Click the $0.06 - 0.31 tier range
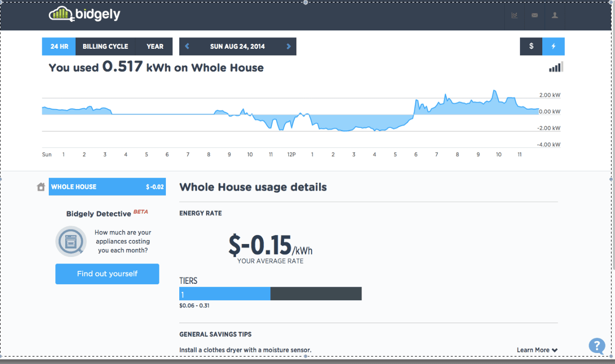This screenshot has width=615, height=364. tap(194, 306)
